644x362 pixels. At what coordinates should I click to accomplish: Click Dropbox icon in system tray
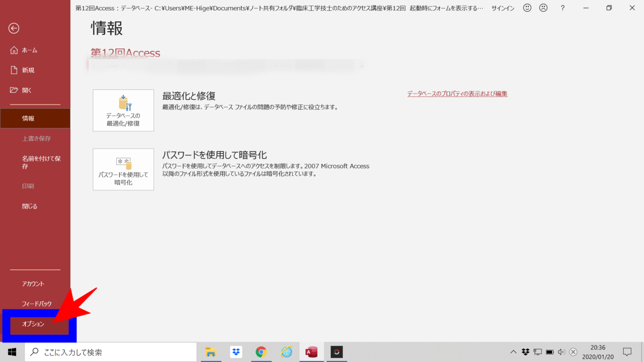click(x=525, y=352)
